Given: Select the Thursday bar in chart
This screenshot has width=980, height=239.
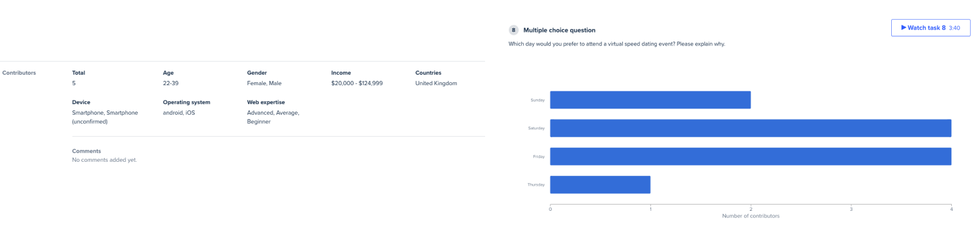Looking at the screenshot, I should click(600, 184).
